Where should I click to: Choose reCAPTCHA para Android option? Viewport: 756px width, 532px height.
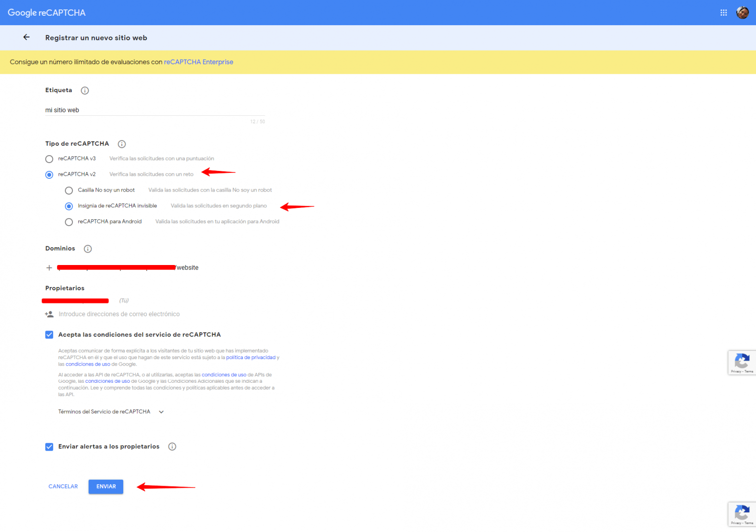[69, 222]
